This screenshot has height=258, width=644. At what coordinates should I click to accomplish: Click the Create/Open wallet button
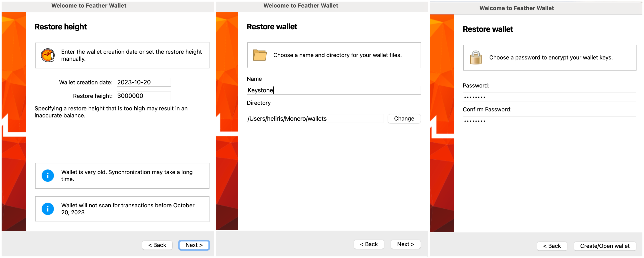point(604,246)
